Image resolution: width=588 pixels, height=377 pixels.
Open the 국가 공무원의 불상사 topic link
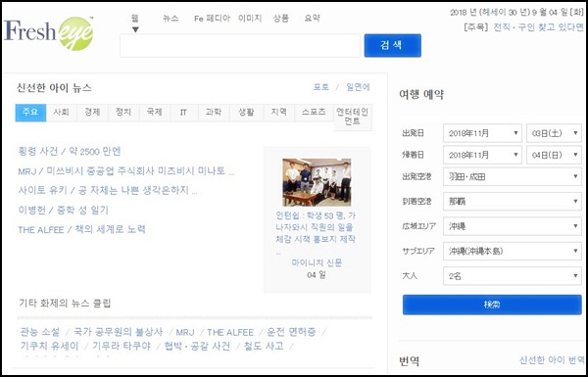pyautogui.click(x=119, y=332)
